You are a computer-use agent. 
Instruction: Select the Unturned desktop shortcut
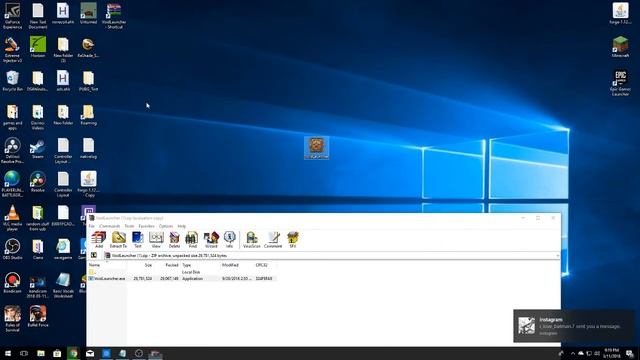(88, 14)
